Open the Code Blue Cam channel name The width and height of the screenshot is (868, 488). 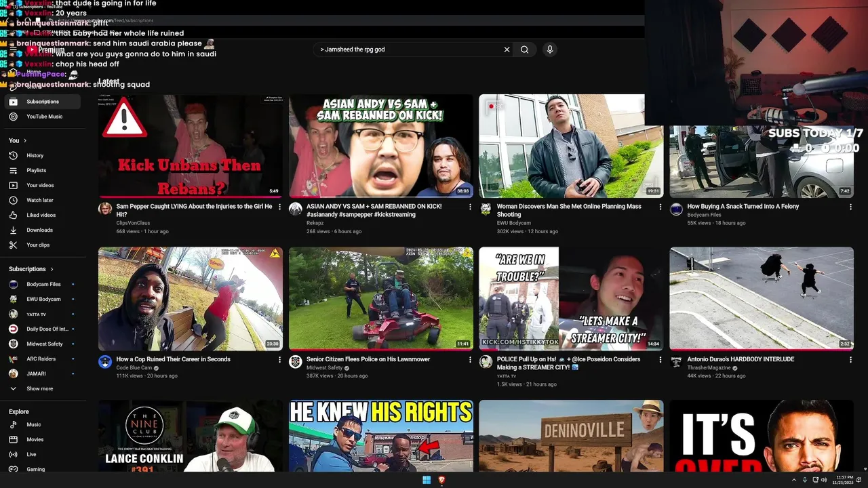tap(134, 367)
